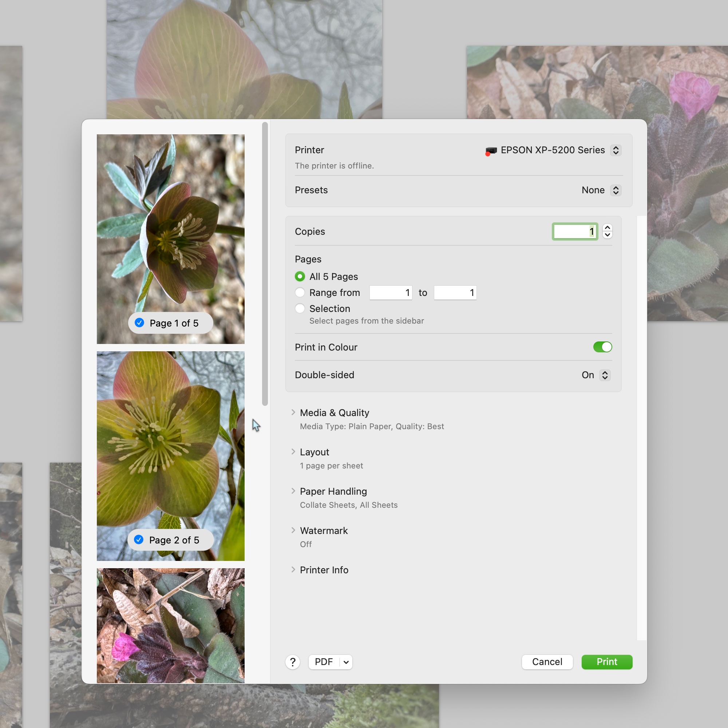Click the EPSON printer icon with red status dot
This screenshot has width=728, height=728.
coord(491,151)
